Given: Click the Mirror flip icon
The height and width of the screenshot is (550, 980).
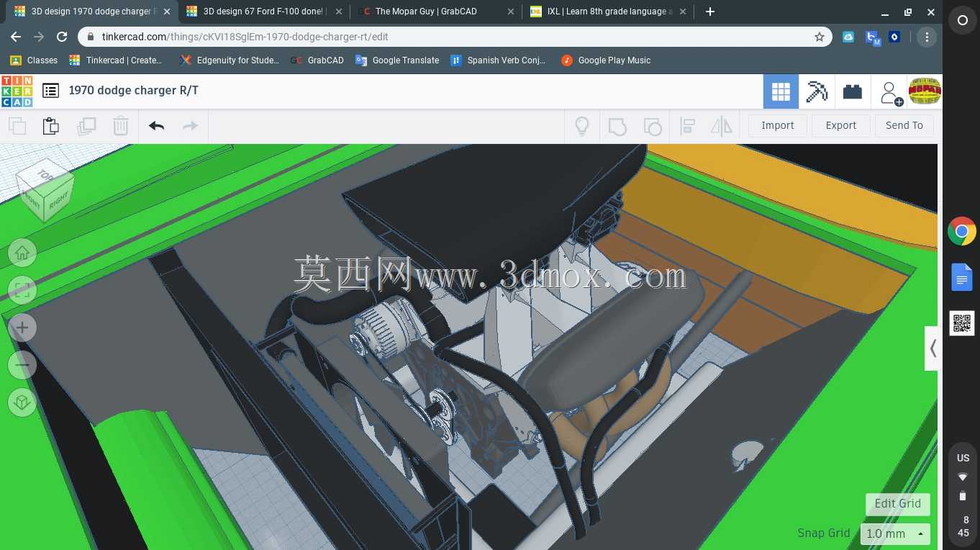Looking at the screenshot, I should (722, 126).
